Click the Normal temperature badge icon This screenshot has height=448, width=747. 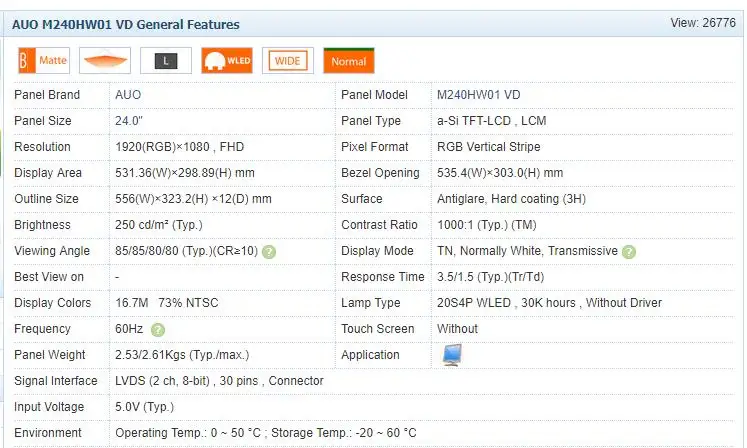pos(349,61)
